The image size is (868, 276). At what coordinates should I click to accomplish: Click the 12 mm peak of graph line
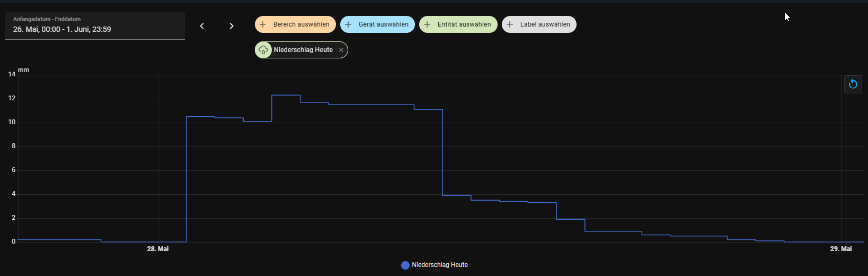coord(286,95)
